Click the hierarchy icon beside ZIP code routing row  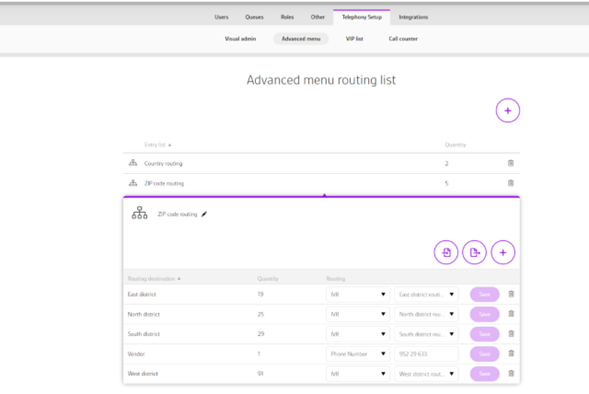pyautogui.click(x=133, y=183)
